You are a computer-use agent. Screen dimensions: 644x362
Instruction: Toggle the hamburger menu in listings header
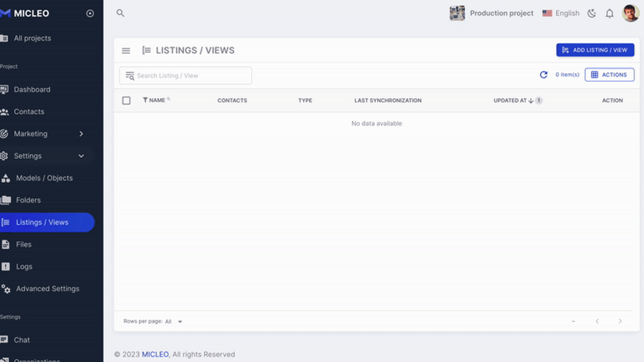tap(126, 51)
